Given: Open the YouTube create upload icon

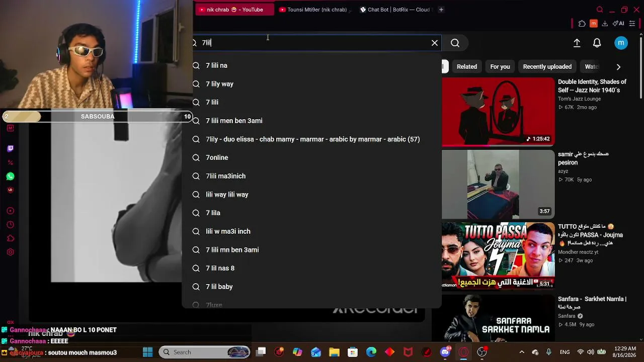Looking at the screenshot, I should (577, 43).
